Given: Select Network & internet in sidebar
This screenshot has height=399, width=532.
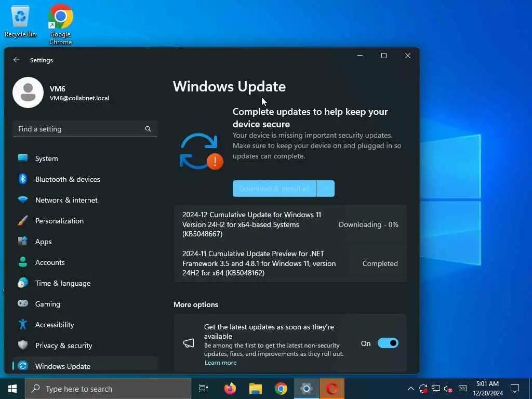Looking at the screenshot, I should click(x=85, y=200).
